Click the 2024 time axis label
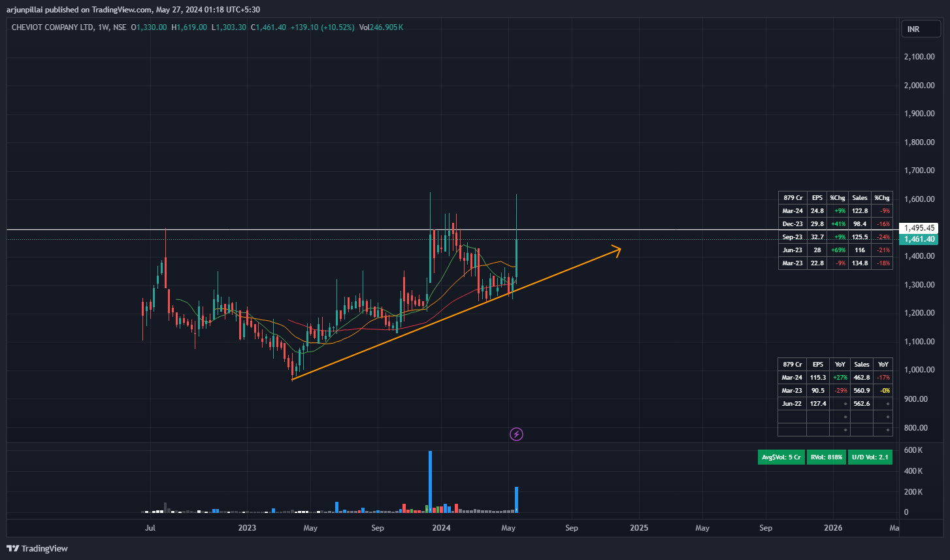 tap(442, 528)
